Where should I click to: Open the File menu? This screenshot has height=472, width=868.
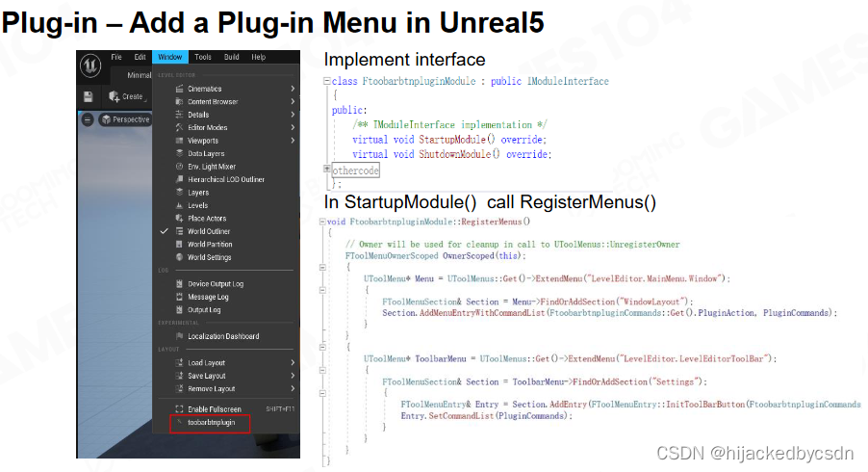[x=116, y=57]
